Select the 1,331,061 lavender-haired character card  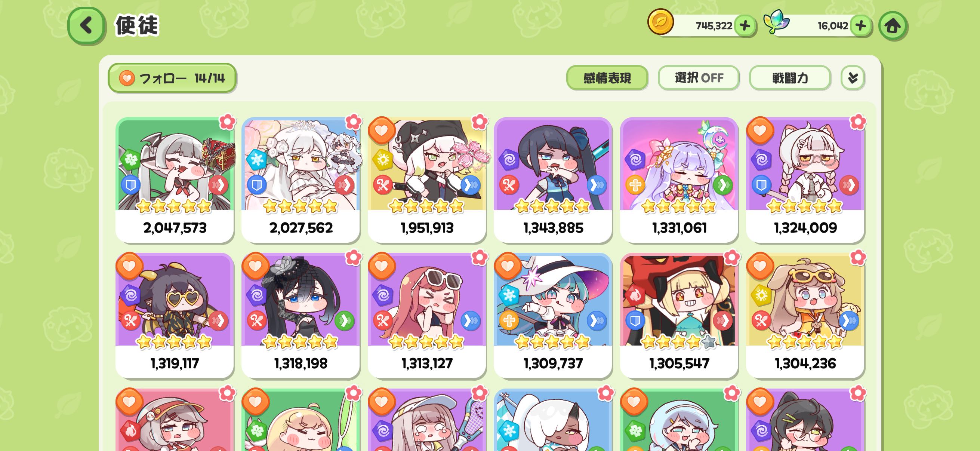[x=679, y=180]
